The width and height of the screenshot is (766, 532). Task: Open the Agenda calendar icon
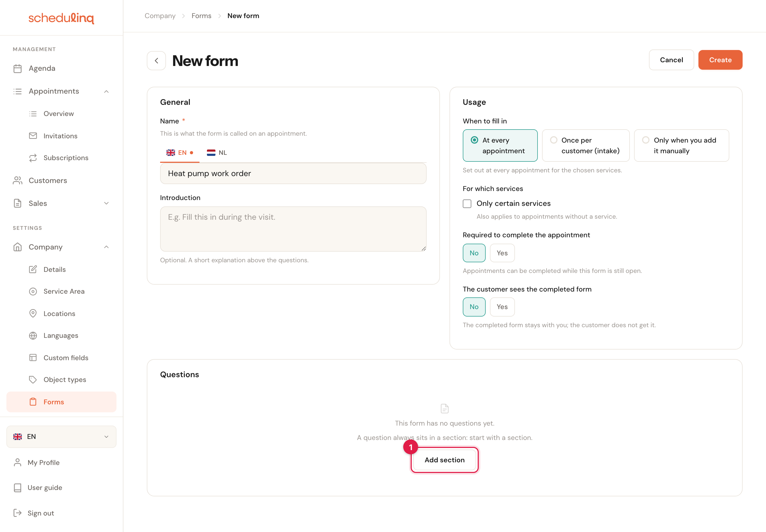17,68
